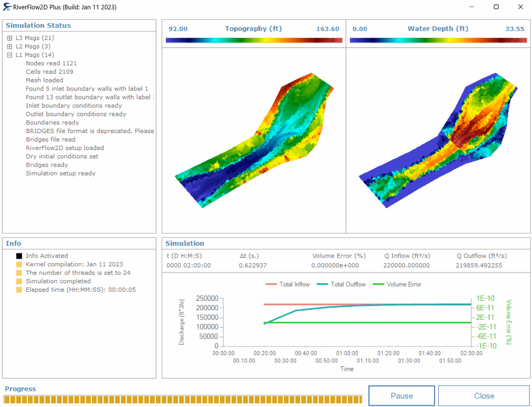Click the Water Depth color scale bar
This screenshot has height=407, width=532.
pyautogui.click(x=438, y=40)
